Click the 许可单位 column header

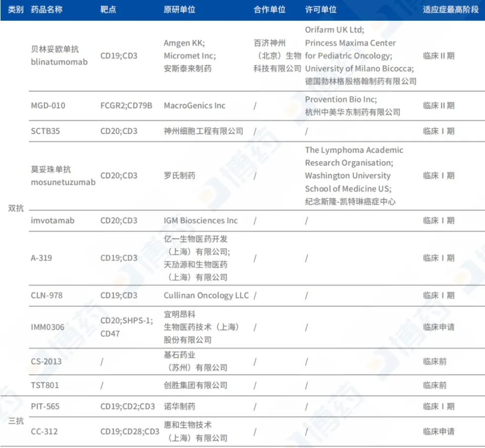click(321, 10)
